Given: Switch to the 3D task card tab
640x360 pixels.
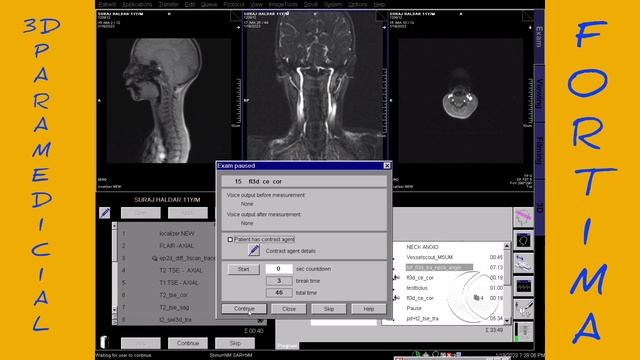Looking at the screenshot, I should click(x=539, y=208).
